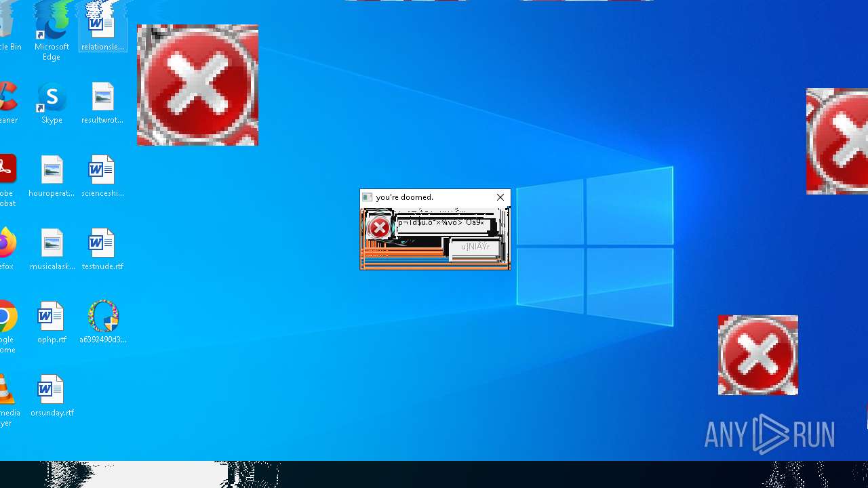
Task: Open the ophp.rtf document
Action: (x=52, y=323)
